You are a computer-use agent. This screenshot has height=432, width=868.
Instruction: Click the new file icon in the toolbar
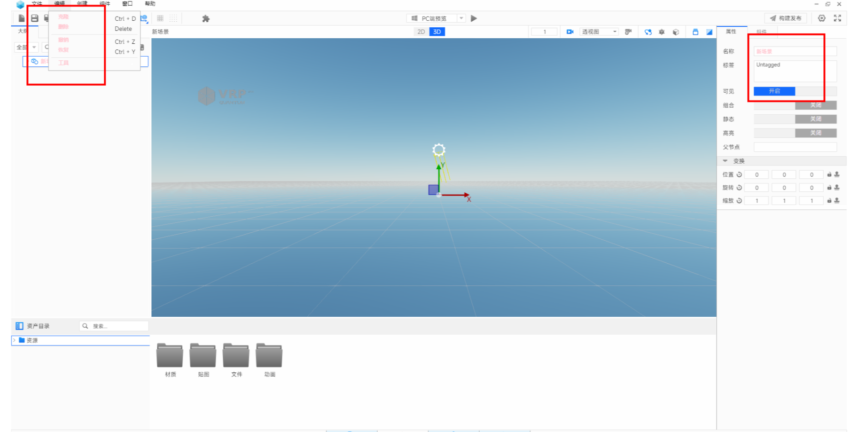point(21,18)
